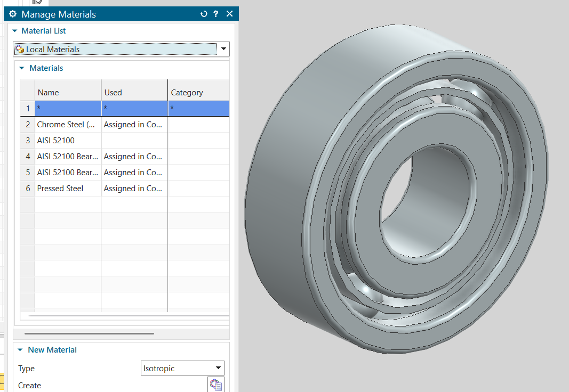Select the AISI 52100 material in row 3
This screenshot has height=392, width=569.
pyautogui.click(x=56, y=141)
